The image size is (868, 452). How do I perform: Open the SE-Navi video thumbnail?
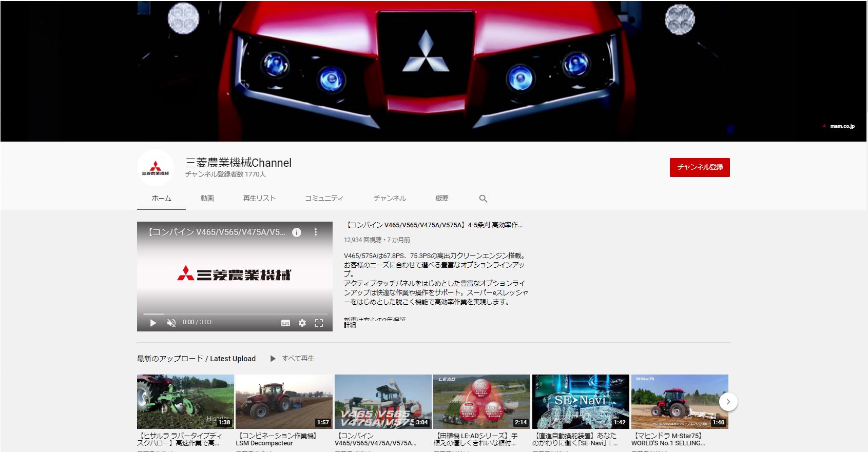[x=580, y=401]
